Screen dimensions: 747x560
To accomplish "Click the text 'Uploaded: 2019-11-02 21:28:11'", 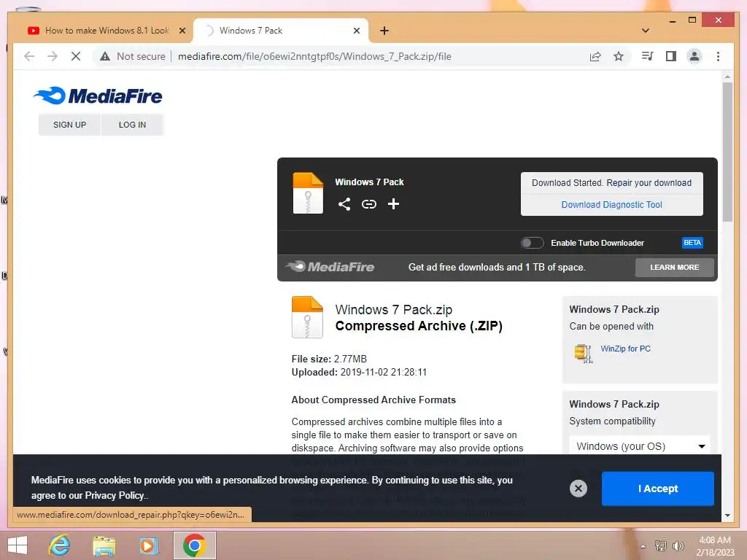I will [359, 373].
